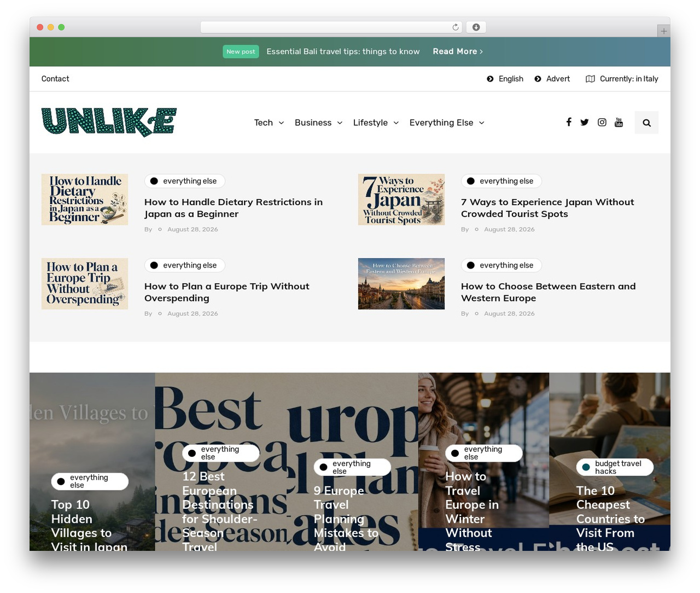The height and width of the screenshot is (593, 700).
Task: Open a new browser tab with plus
Action: point(663,31)
